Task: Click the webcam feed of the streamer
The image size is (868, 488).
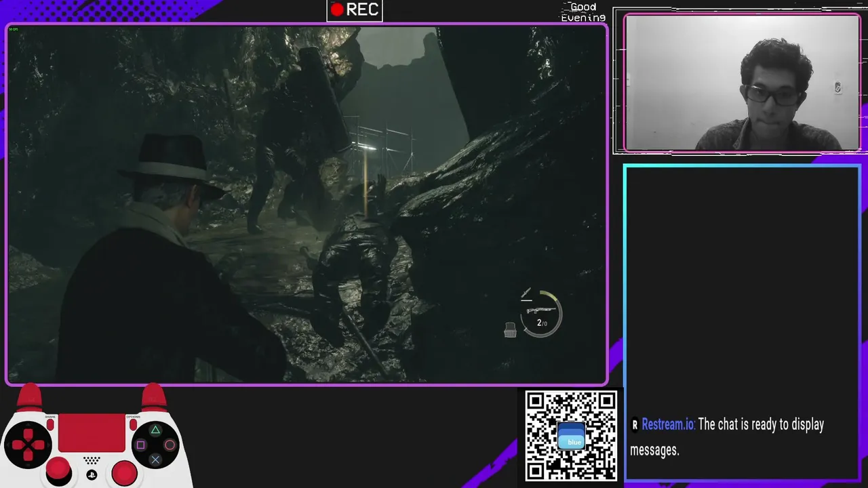Action: [742, 83]
